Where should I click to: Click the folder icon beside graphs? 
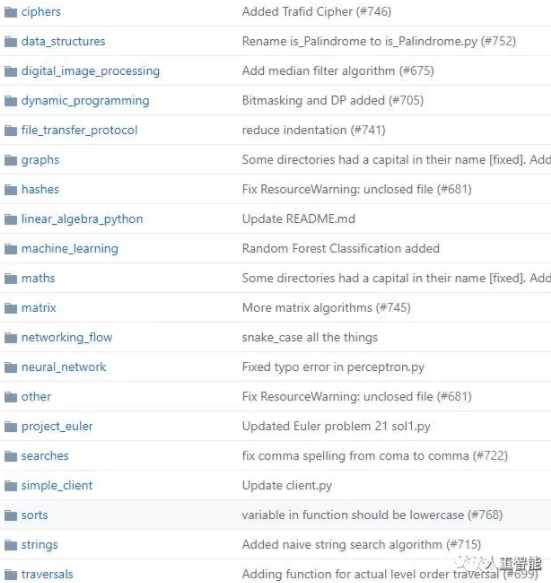(x=11, y=160)
